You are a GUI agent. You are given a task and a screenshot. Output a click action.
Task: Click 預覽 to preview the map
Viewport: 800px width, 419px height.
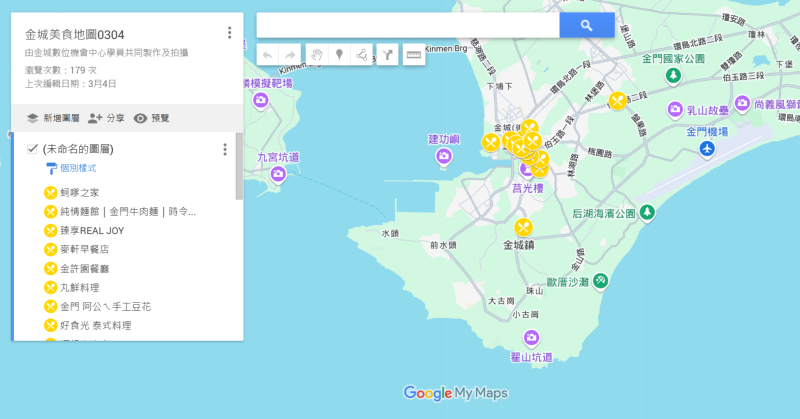[x=152, y=118]
